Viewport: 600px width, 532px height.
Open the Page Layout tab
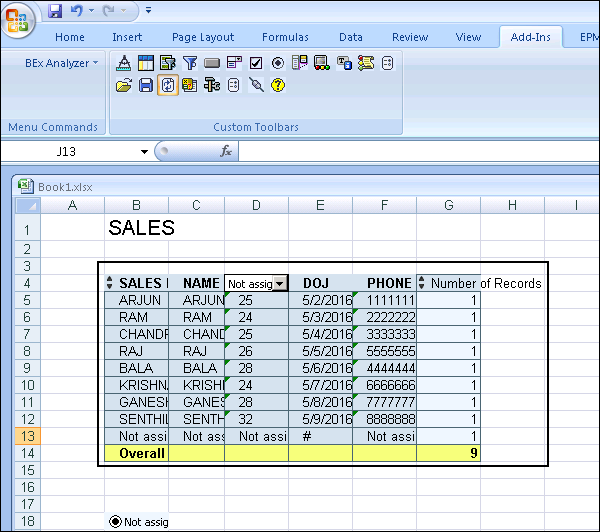click(203, 37)
